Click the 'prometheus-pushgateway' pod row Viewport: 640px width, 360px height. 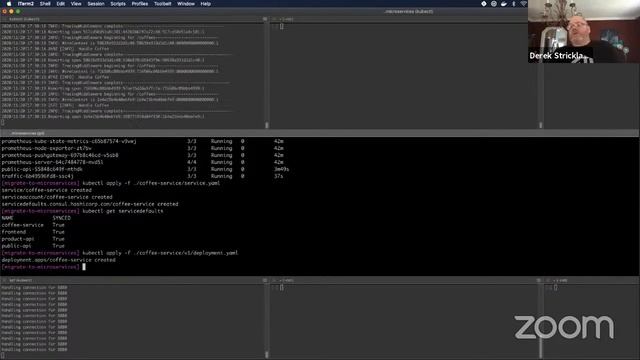point(143,155)
